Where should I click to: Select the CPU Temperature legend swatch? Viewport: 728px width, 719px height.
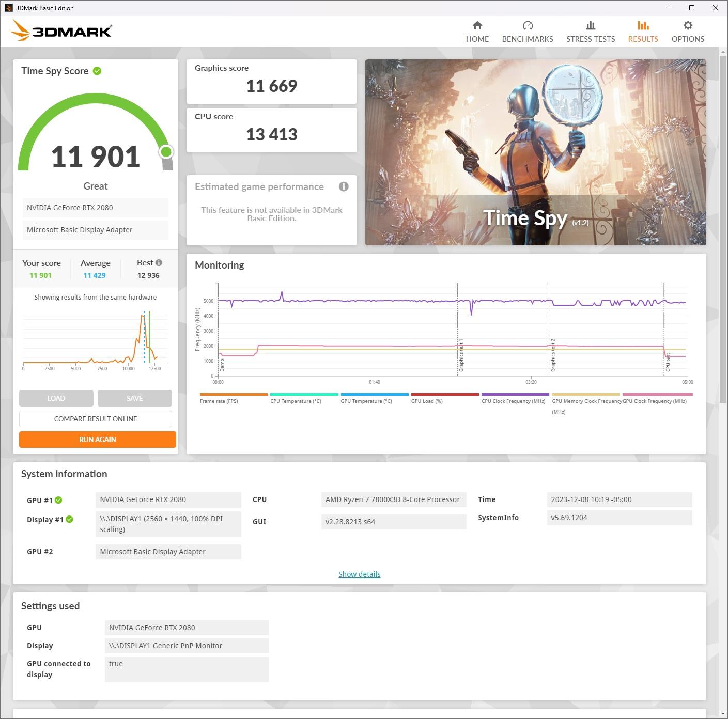click(x=304, y=394)
